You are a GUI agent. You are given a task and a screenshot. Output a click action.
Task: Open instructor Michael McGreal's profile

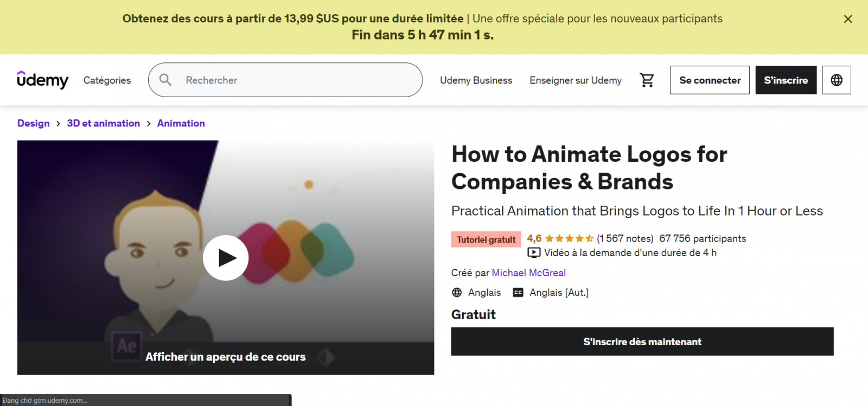tap(528, 273)
